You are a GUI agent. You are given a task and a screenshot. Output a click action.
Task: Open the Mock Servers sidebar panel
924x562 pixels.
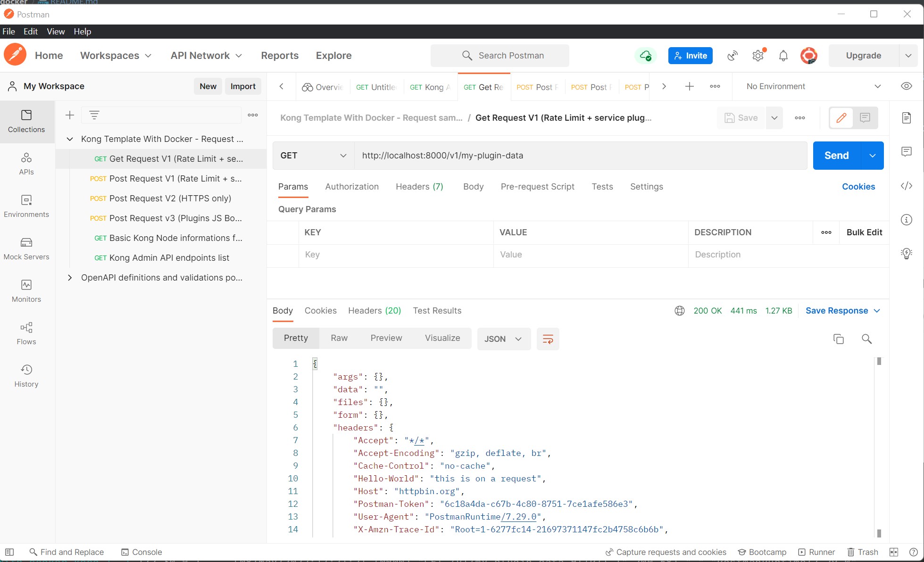tap(26, 248)
